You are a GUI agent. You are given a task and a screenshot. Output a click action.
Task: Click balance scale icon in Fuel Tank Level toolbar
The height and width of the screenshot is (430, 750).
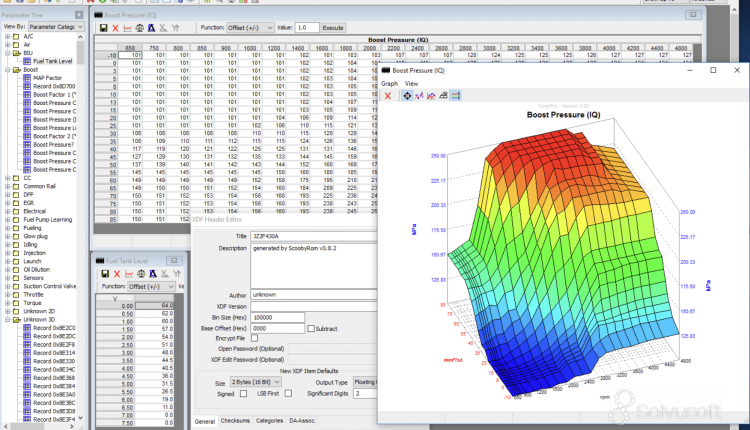tap(141, 274)
